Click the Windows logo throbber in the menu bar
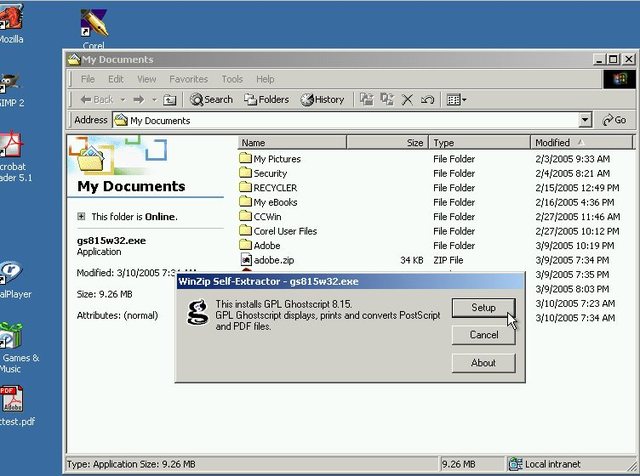Image resolution: width=640 pixels, height=476 pixels. (x=619, y=79)
